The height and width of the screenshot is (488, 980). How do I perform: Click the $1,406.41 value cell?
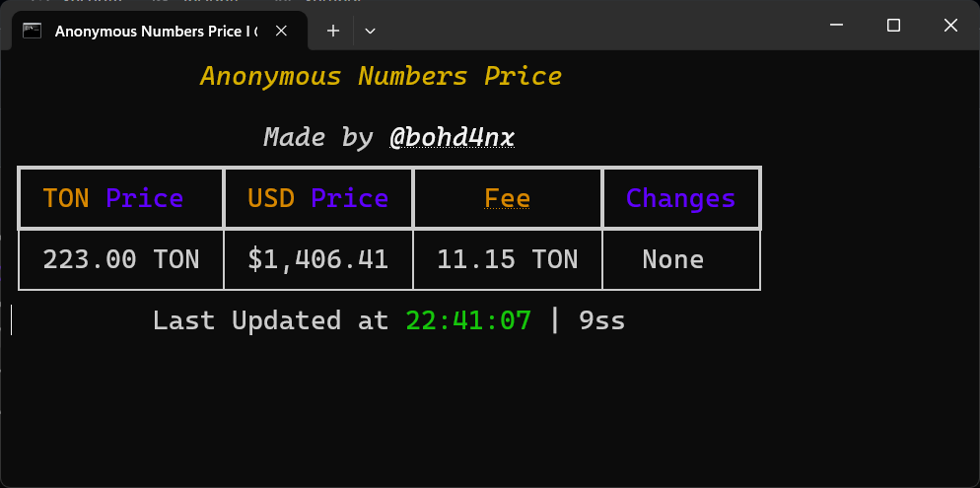click(x=318, y=259)
